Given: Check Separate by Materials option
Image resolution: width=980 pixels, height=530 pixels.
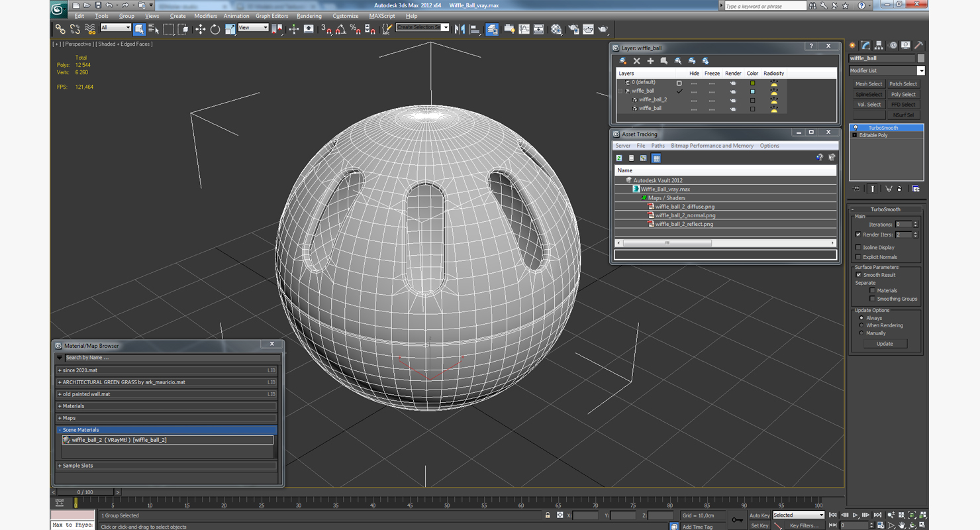Looking at the screenshot, I should (x=872, y=290).
